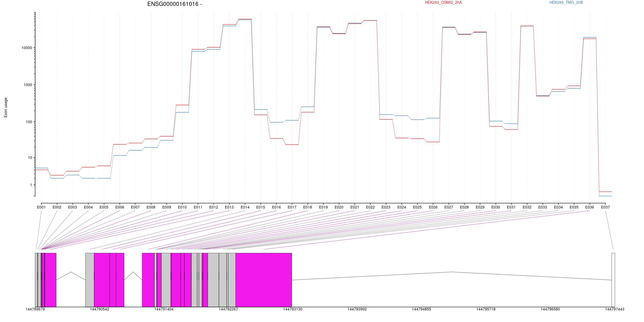Click exon label E028
This screenshot has width=644, height=322.
464,207
